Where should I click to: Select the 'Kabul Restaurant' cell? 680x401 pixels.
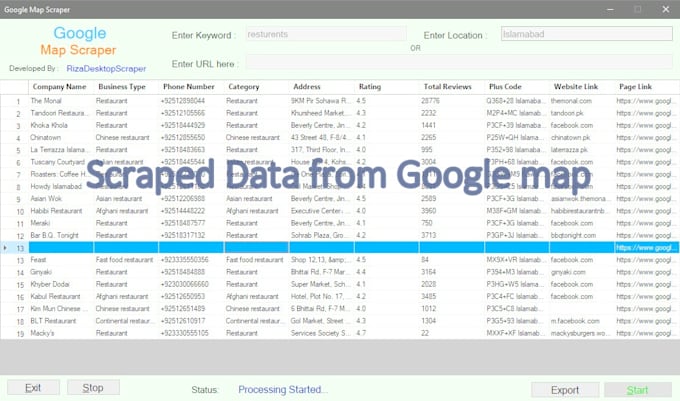coord(61,297)
